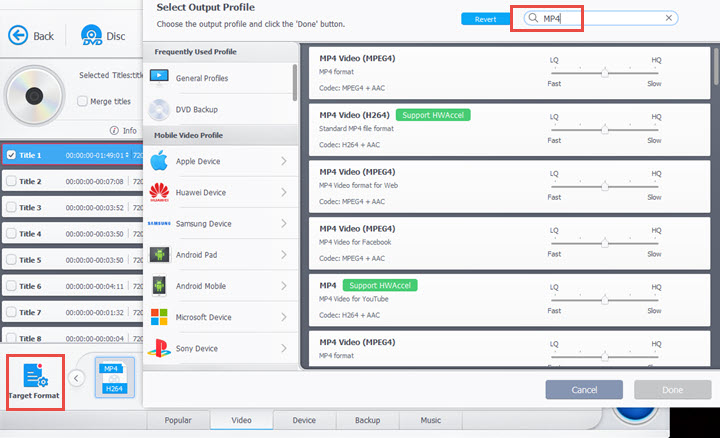Click the DVD Disc icon

91,35
